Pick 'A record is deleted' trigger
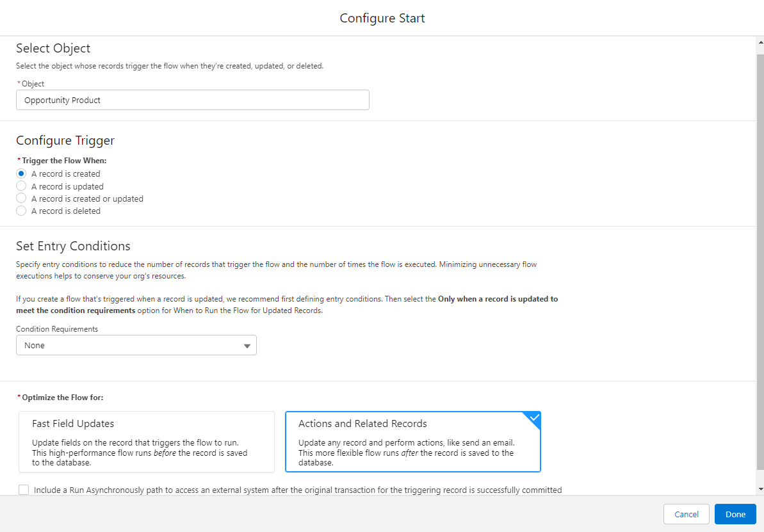The height and width of the screenshot is (532, 764). [21, 211]
